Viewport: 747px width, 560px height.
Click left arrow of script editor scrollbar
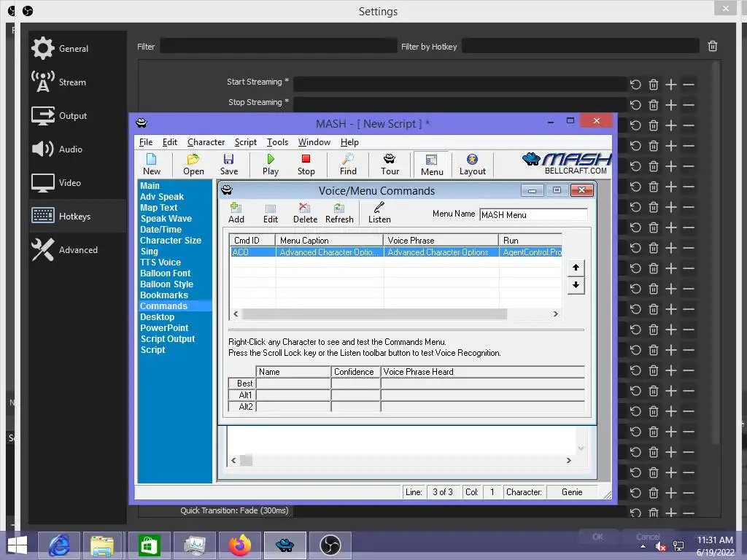[x=233, y=461]
